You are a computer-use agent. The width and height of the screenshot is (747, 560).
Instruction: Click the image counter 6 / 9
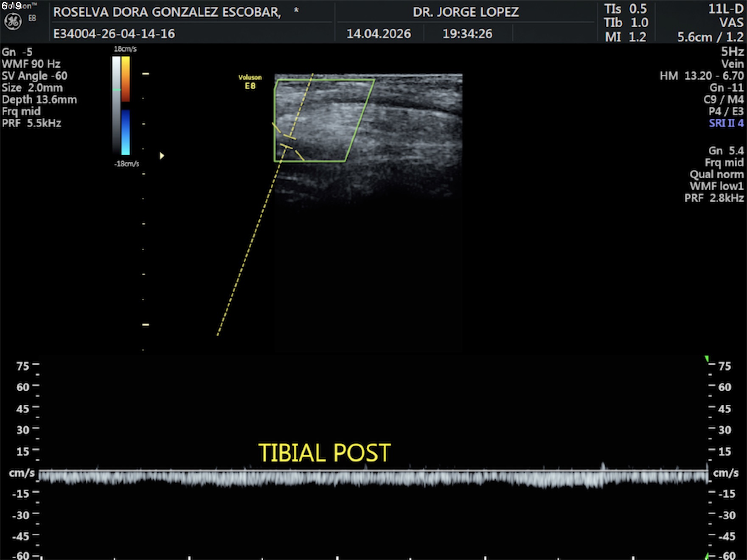click(x=11, y=6)
